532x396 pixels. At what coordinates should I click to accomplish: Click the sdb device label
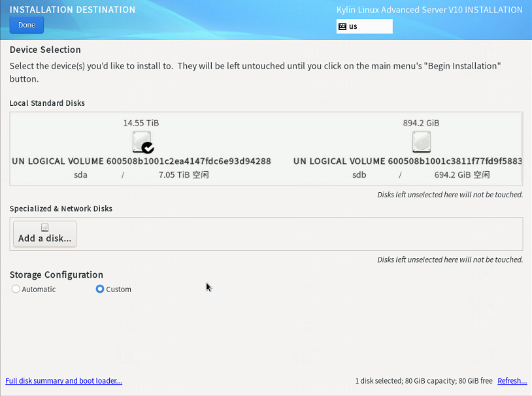pyautogui.click(x=359, y=175)
